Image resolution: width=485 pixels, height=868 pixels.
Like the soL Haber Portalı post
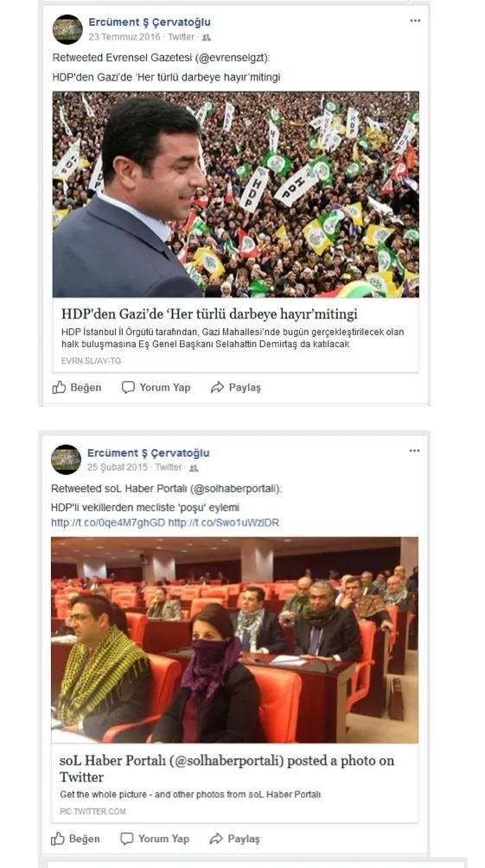(x=75, y=839)
